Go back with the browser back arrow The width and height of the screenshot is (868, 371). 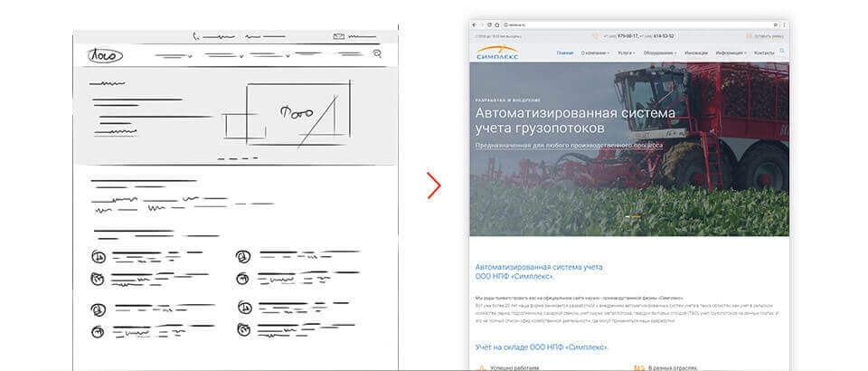click(474, 25)
